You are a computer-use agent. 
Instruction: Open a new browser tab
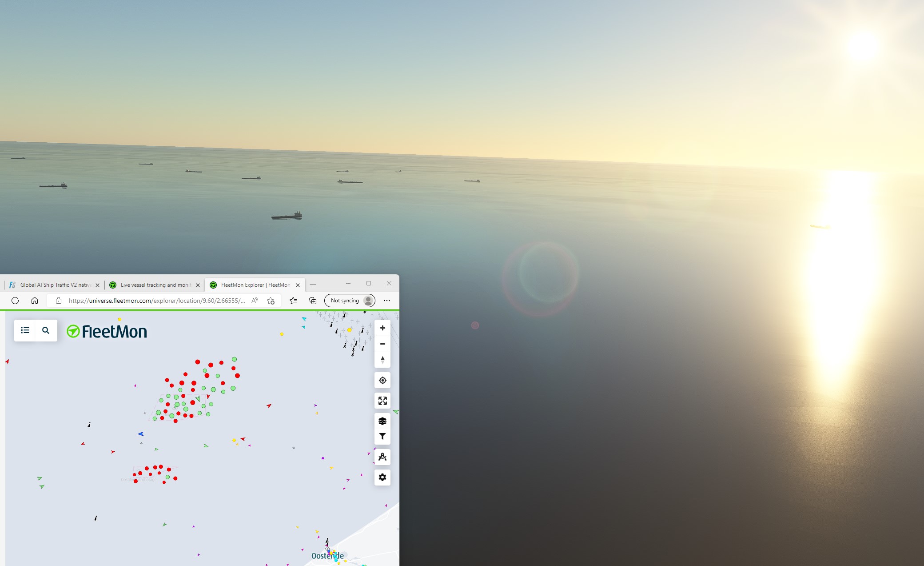[x=313, y=285]
